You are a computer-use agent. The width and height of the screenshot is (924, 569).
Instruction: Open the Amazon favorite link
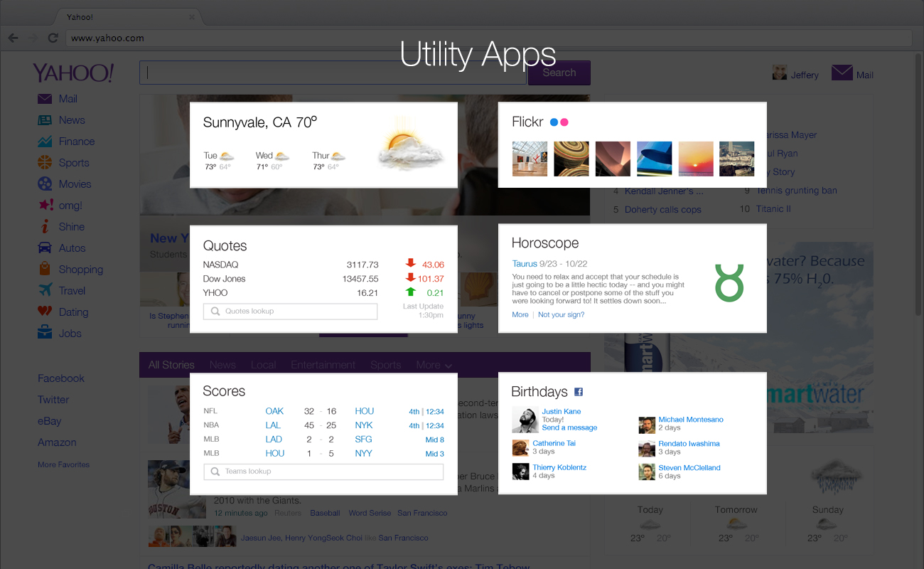[x=57, y=442]
